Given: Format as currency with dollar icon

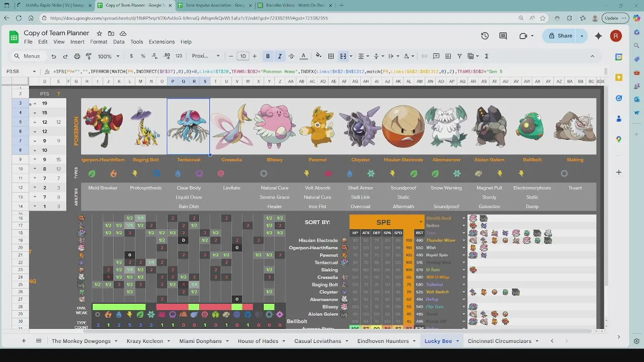Looking at the screenshot, I should 131,56.
